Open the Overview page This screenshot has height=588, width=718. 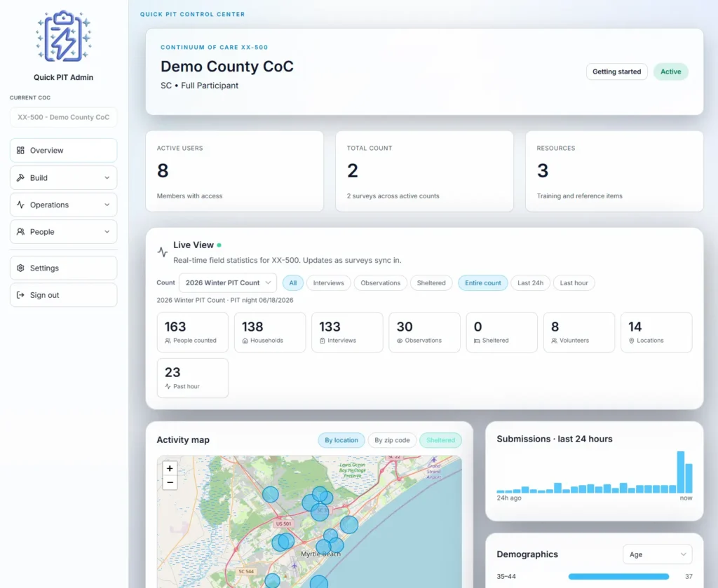pyautogui.click(x=63, y=150)
